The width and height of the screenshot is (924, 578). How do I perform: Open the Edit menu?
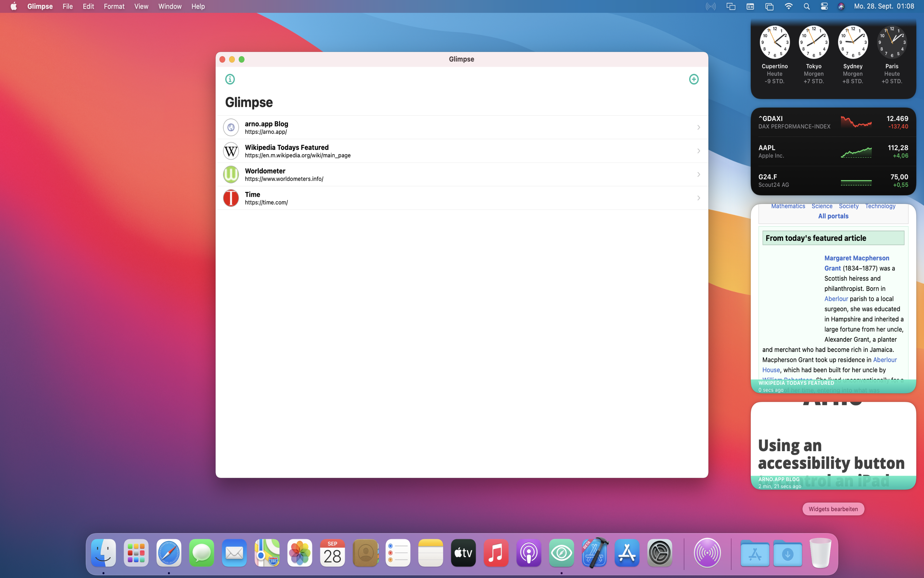coord(88,6)
